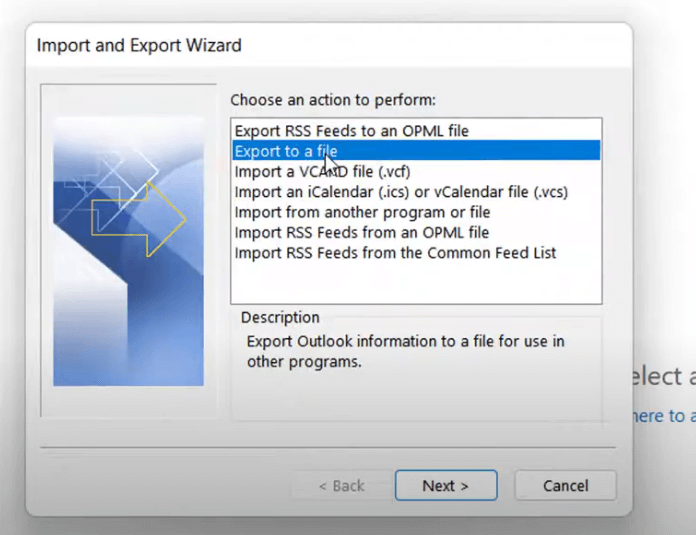The height and width of the screenshot is (535, 696).
Task: Click the greyed-out Back button
Action: click(341, 486)
